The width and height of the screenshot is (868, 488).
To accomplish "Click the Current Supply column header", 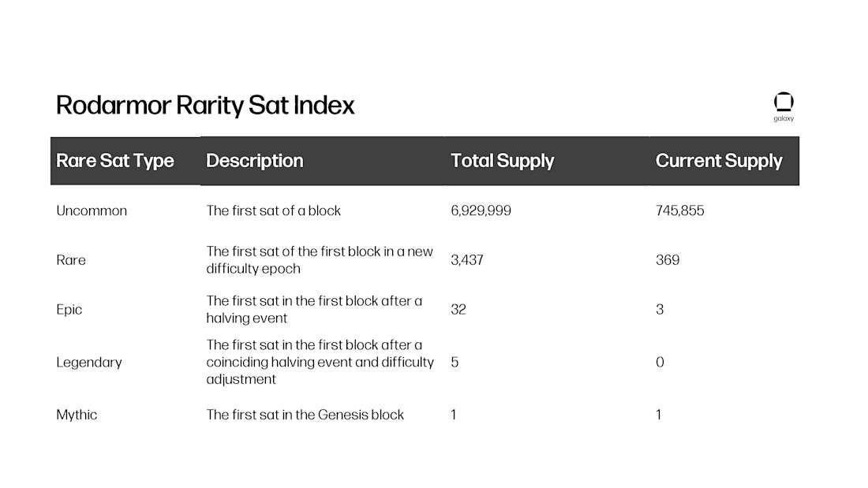I will tap(719, 161).
